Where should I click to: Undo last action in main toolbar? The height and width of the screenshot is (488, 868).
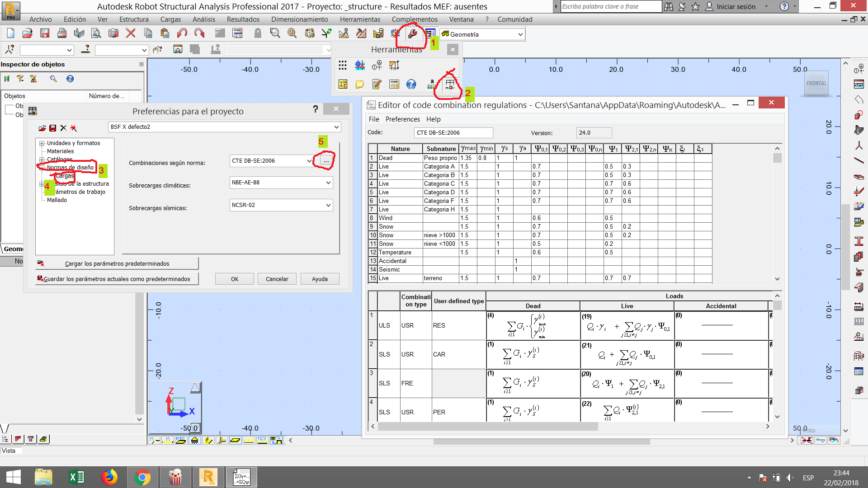coord(182,33)
